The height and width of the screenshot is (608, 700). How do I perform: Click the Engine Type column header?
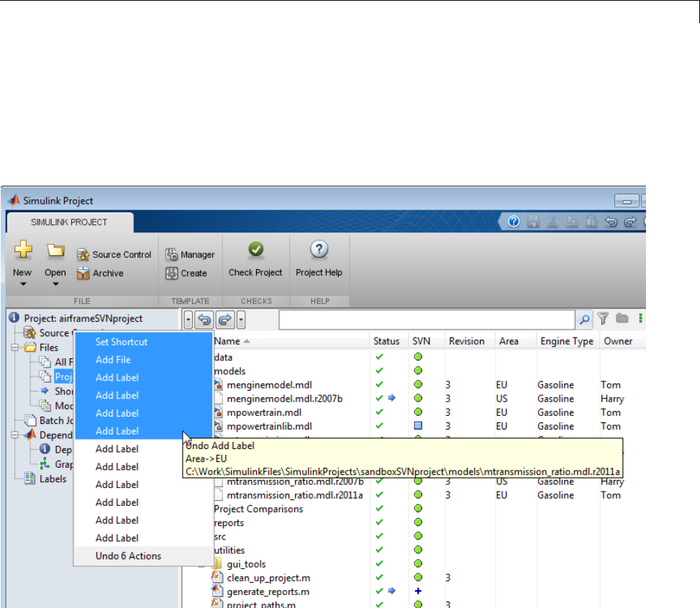click(566, 341)
